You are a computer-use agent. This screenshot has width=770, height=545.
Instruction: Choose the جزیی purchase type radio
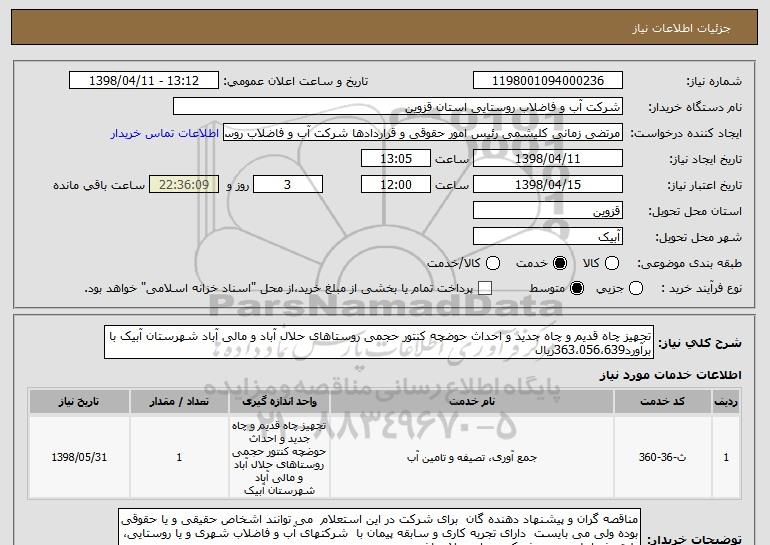coord(636,288)
